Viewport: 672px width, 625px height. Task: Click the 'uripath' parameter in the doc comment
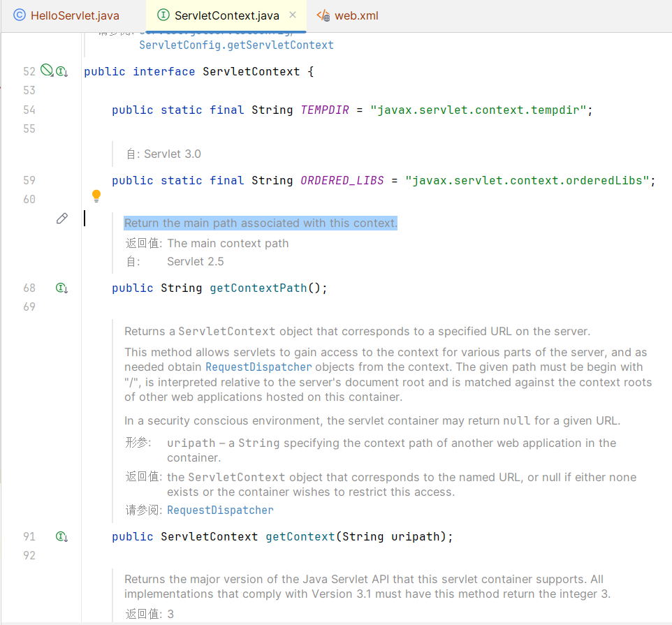[191, 443]
